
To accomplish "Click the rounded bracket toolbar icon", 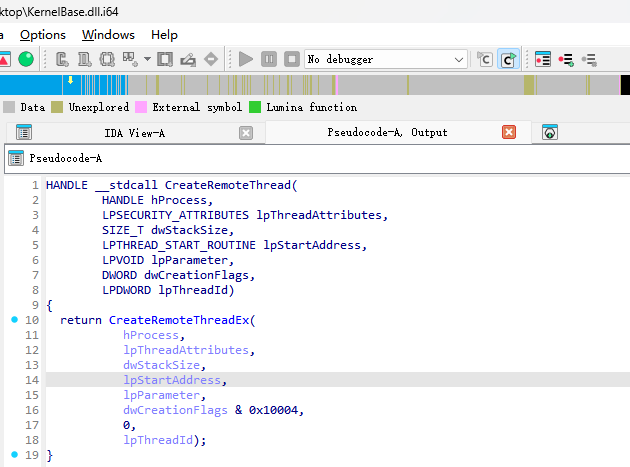I will click(x=107, y=59).
